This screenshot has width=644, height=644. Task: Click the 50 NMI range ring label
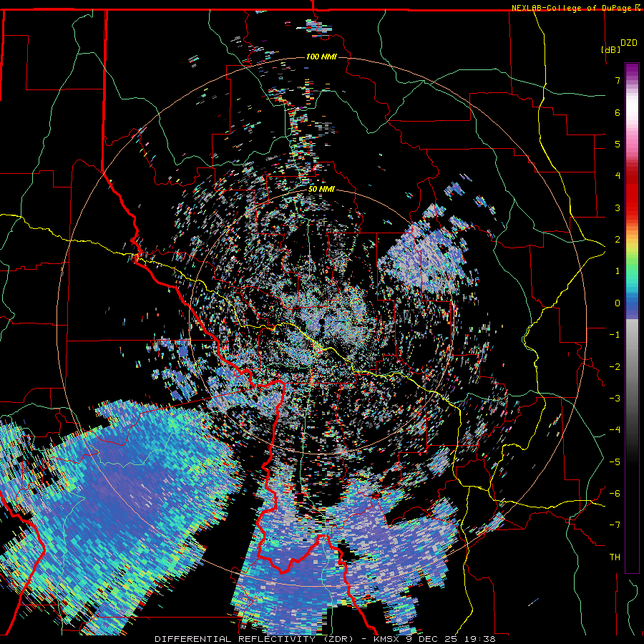pyautogui.click(x=321, y=190)
